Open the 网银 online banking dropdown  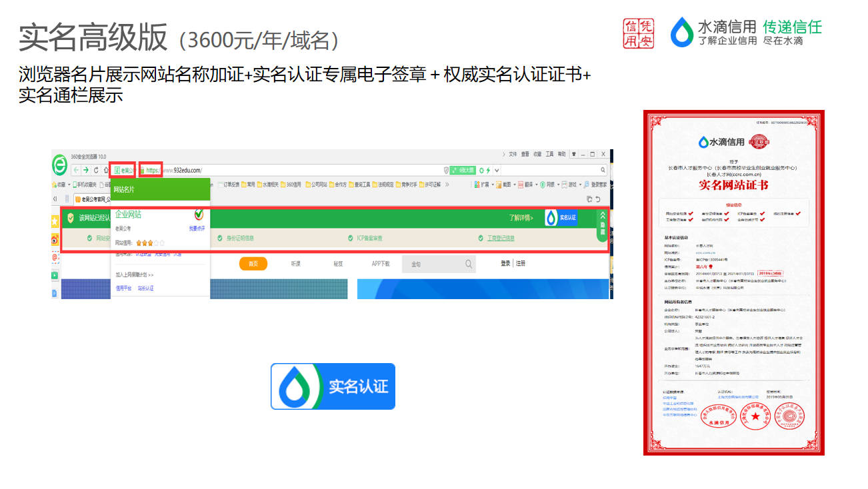[x=550, y=185]
